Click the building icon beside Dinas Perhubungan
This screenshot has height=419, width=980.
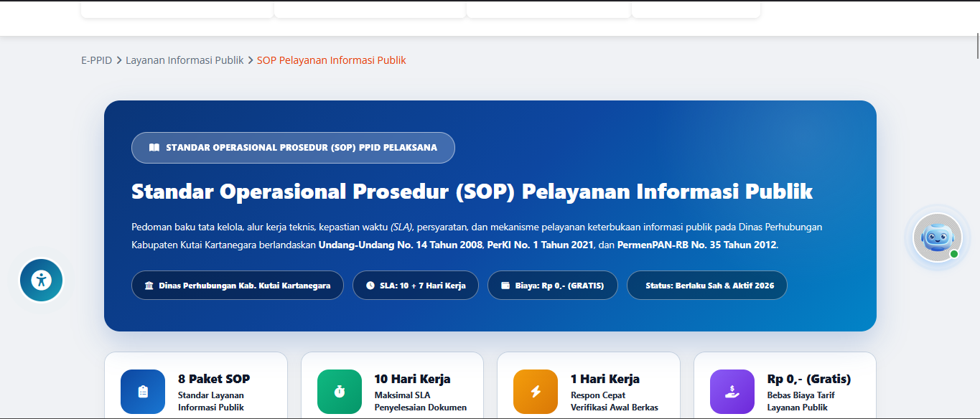[x=149, y=286]
